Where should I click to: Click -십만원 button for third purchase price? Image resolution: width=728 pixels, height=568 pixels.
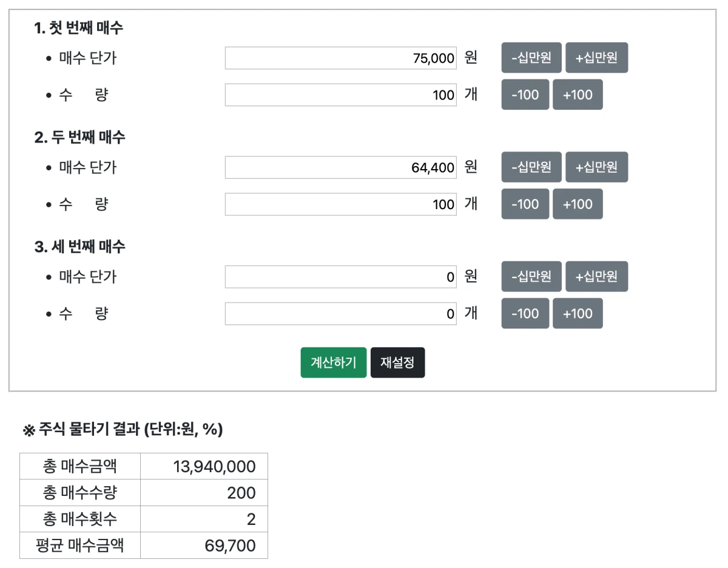tap(530, 276)
